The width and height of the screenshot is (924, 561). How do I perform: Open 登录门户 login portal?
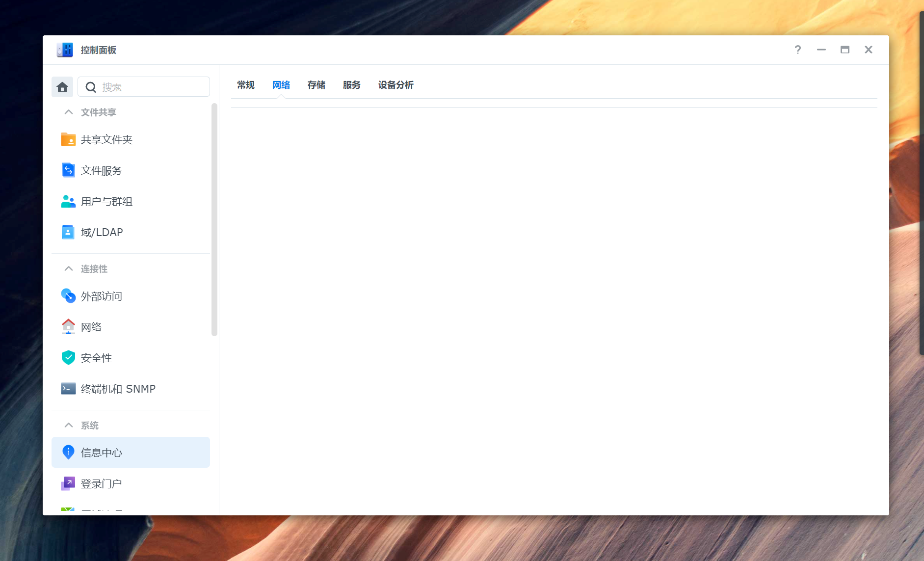[101, 484]
